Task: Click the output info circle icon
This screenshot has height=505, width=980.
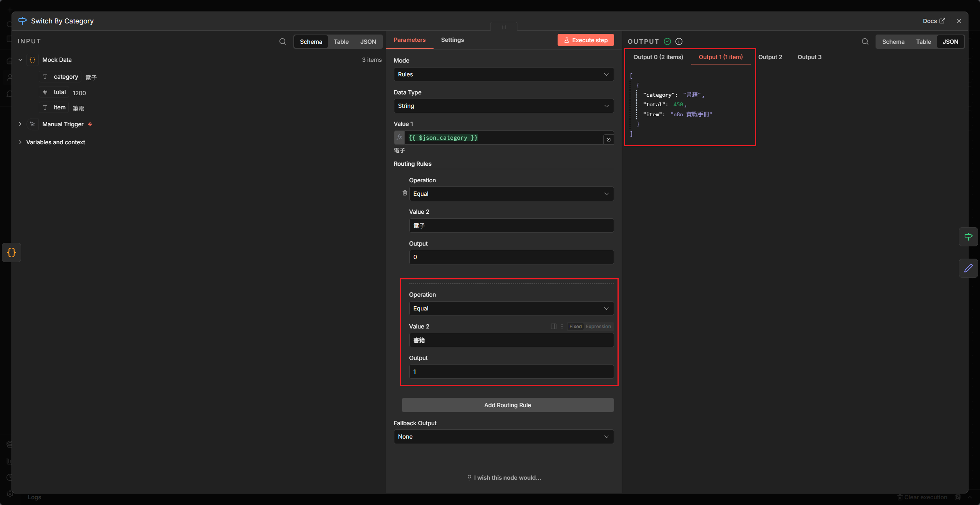Action: click(679, 41)
